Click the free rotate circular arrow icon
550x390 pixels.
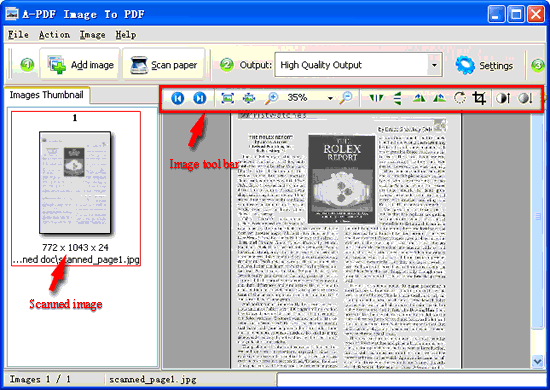460,98
